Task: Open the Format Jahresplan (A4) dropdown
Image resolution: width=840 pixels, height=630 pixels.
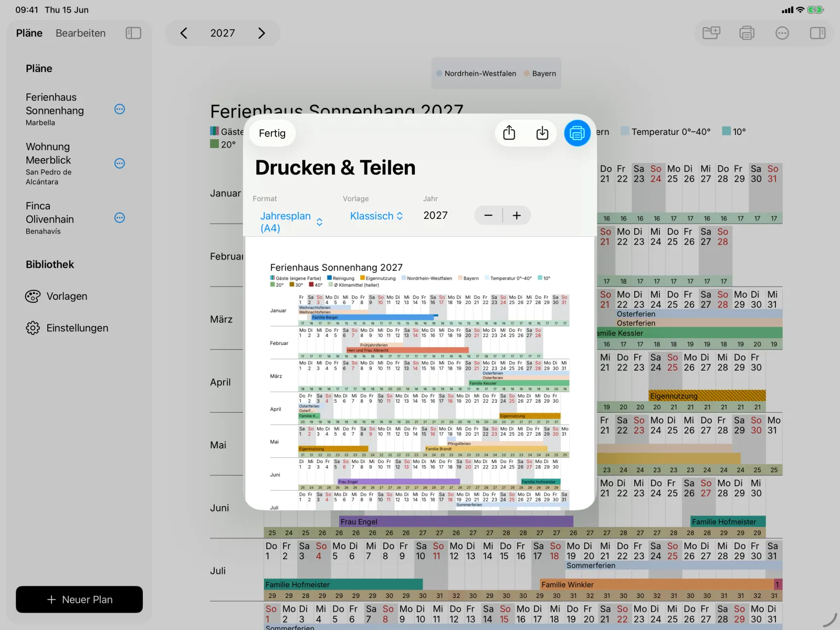Action: click(x=291, y=222)
